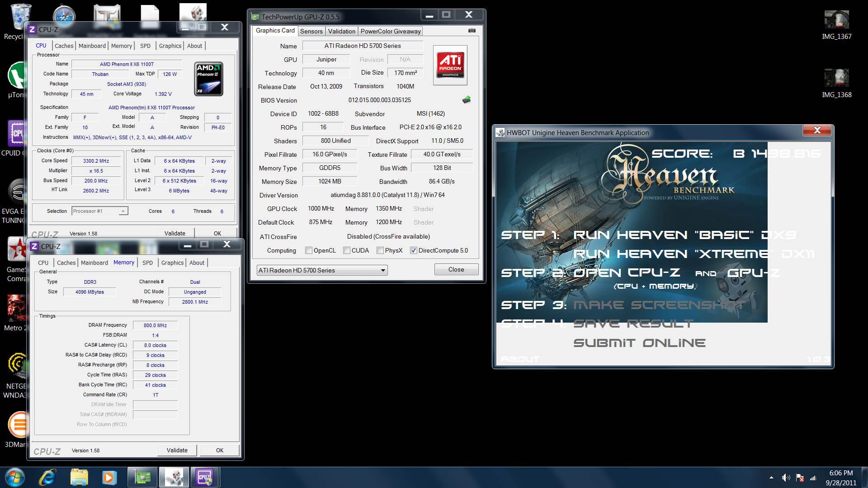This screenshot has width=868, height=488.
Task: Enable the CUDA checkbox in GPU-Z
Action: tap(347, 250)
